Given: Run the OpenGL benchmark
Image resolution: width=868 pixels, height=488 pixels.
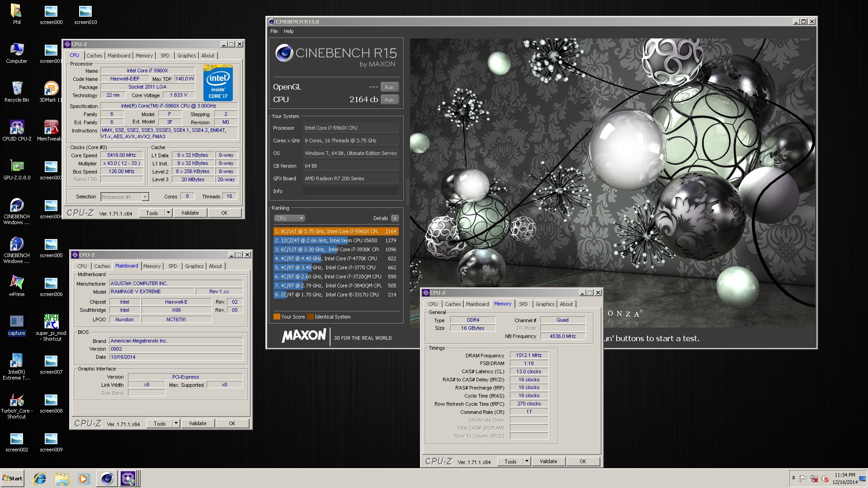Looking at the screenshot, I should point(389,87).
